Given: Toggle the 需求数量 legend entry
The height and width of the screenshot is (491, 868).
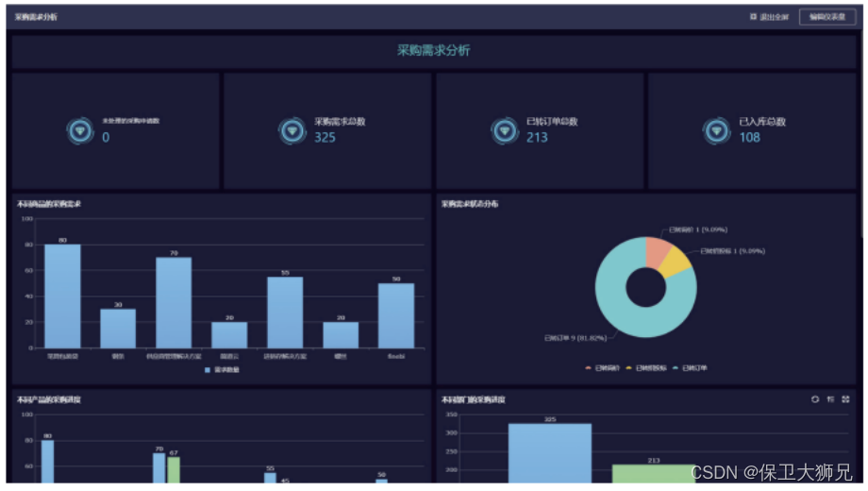Looking at the screenshot, I should pos(222,369).
